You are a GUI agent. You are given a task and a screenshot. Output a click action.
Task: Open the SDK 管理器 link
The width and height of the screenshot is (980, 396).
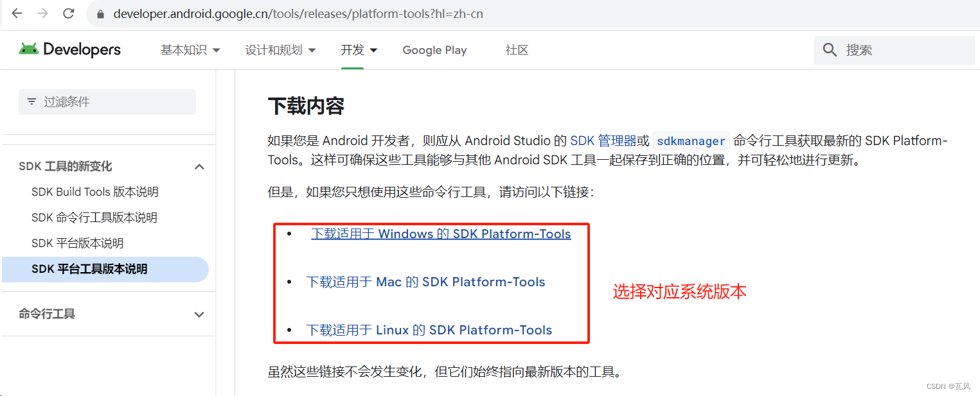603,141
